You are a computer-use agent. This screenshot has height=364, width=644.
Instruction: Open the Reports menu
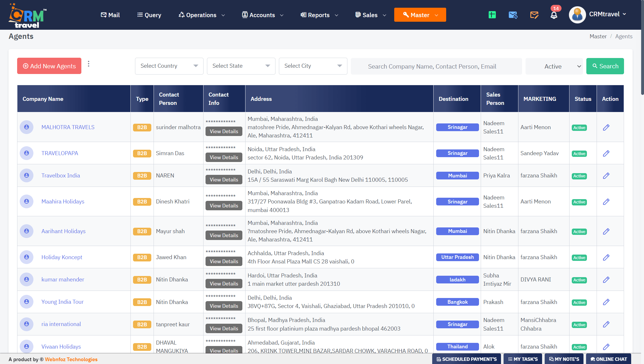319,15
